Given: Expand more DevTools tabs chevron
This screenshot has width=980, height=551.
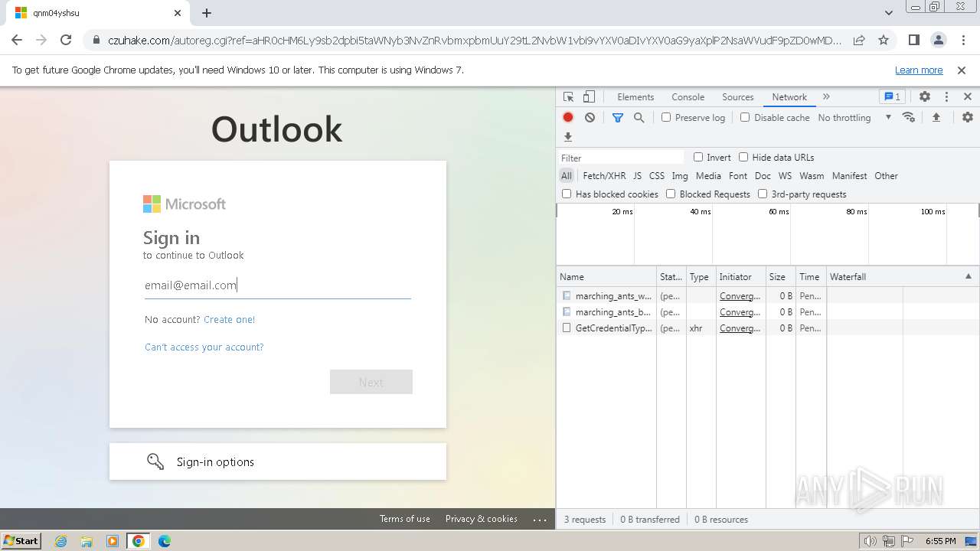Looking at the screenshot, I should coord(826,97).
